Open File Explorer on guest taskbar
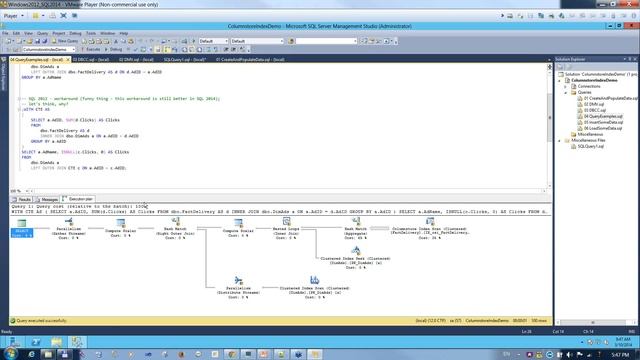640x360 pixels. pos(56,342)
